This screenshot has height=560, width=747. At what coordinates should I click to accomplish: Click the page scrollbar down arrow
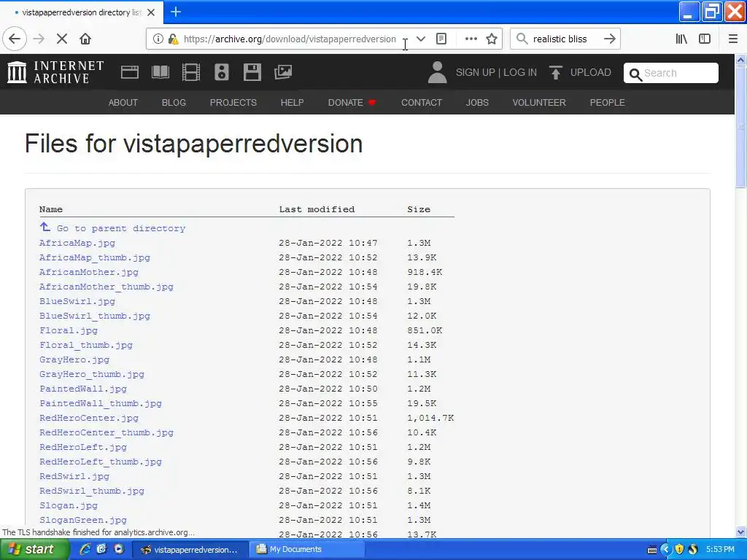[741, 532]
